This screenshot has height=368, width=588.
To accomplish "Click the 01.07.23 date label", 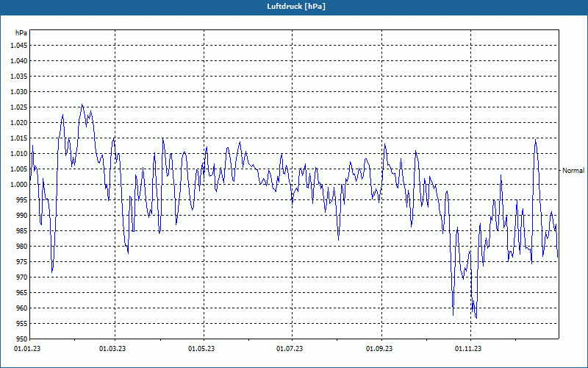I will 290,349.
